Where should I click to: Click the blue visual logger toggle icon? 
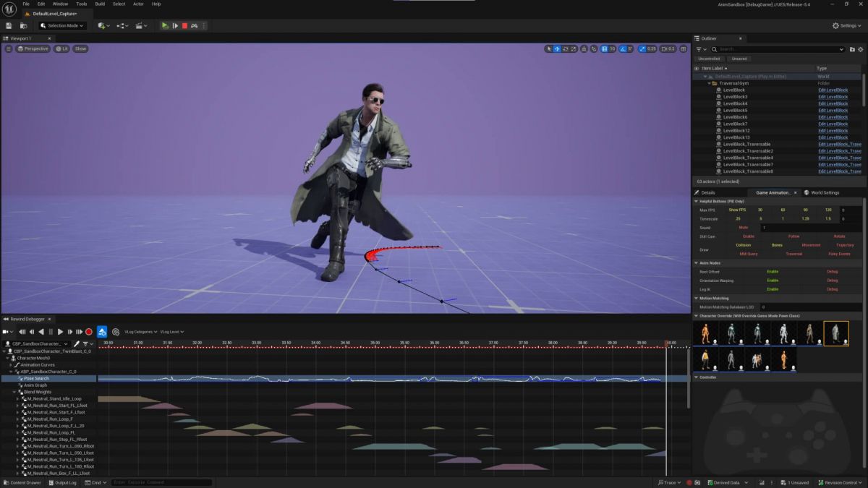[102, 332]
